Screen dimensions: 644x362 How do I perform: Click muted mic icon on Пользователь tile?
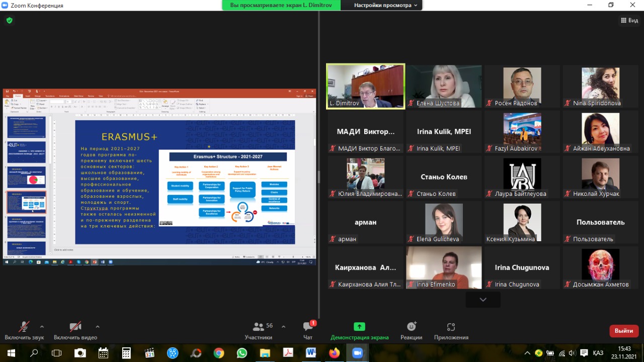point(567,239)
